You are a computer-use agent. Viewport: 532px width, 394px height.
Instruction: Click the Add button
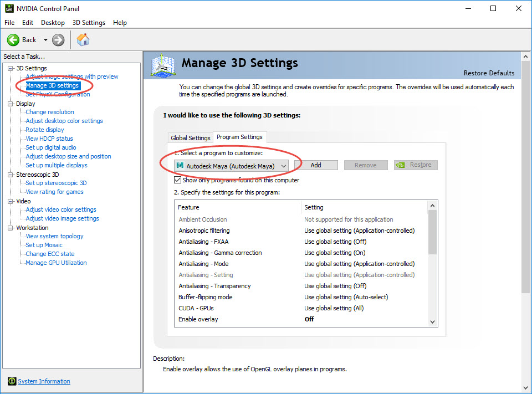(x=316, y=165)
